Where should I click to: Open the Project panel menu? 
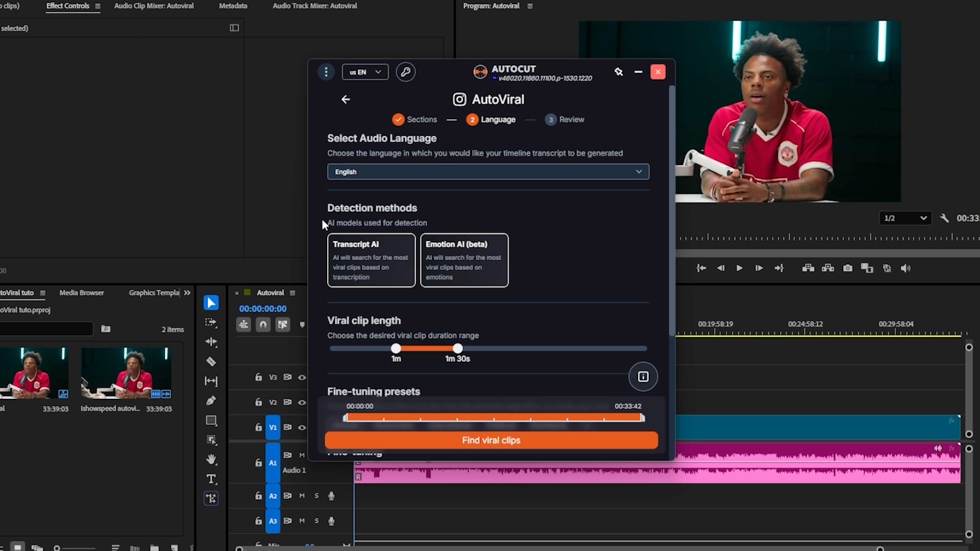(x=43, y=293)
